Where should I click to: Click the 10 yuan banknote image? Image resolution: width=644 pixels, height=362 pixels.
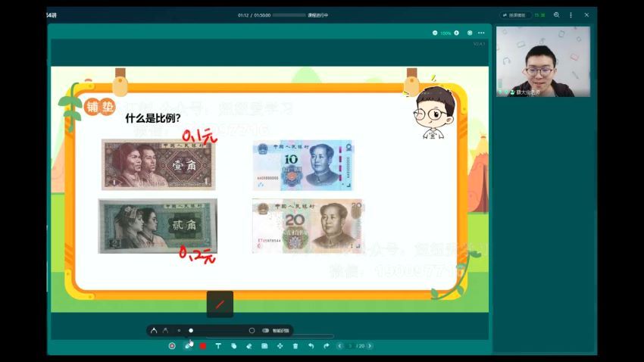303,165
